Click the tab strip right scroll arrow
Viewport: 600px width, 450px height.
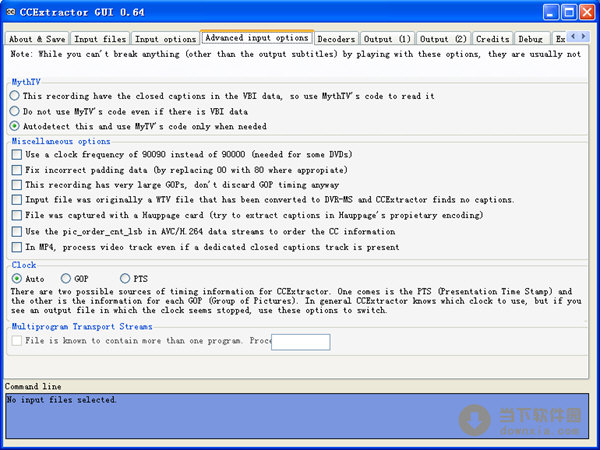pyautogui.click(x=584, y=36)
